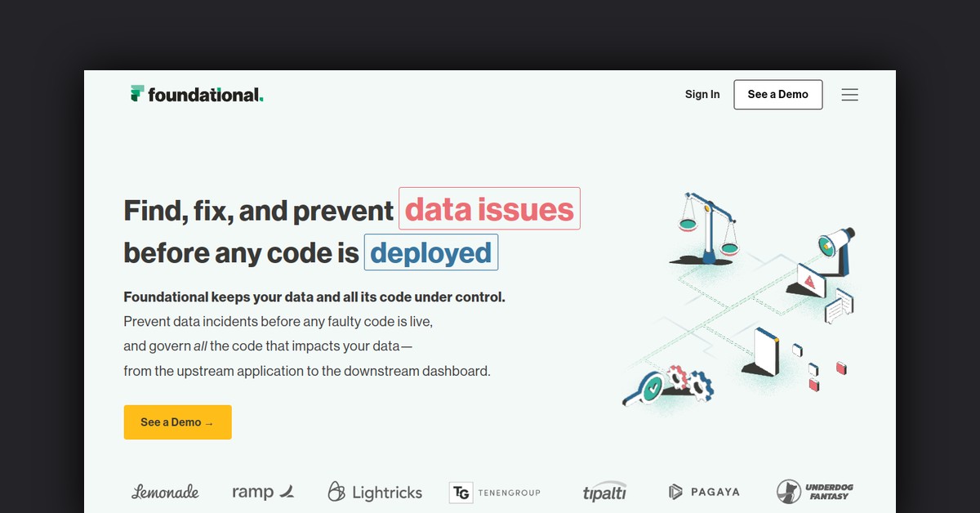
Task: Click the red "data issues" highlighted text
Action: [x=489, y=209]
